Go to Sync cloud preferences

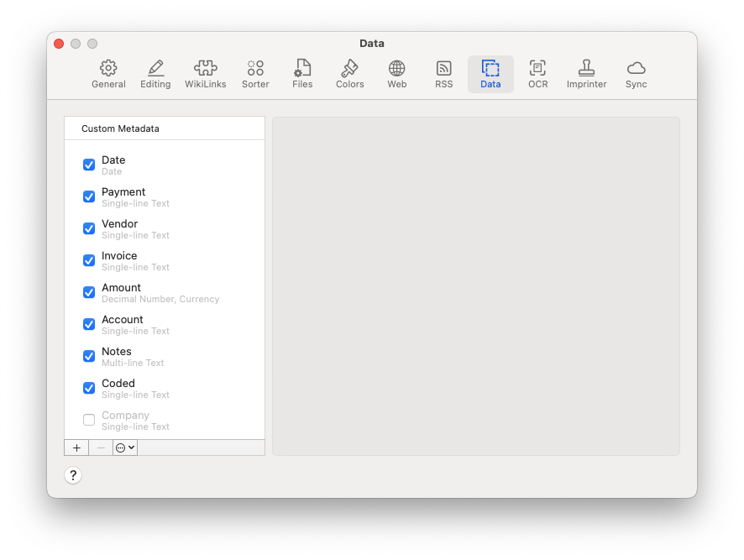[x=636, y=74]
